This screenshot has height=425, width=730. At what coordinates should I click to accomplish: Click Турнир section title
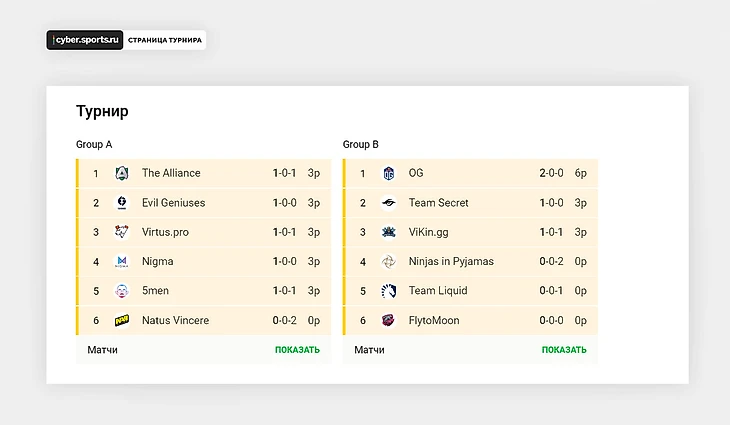(x=102, y=111)
